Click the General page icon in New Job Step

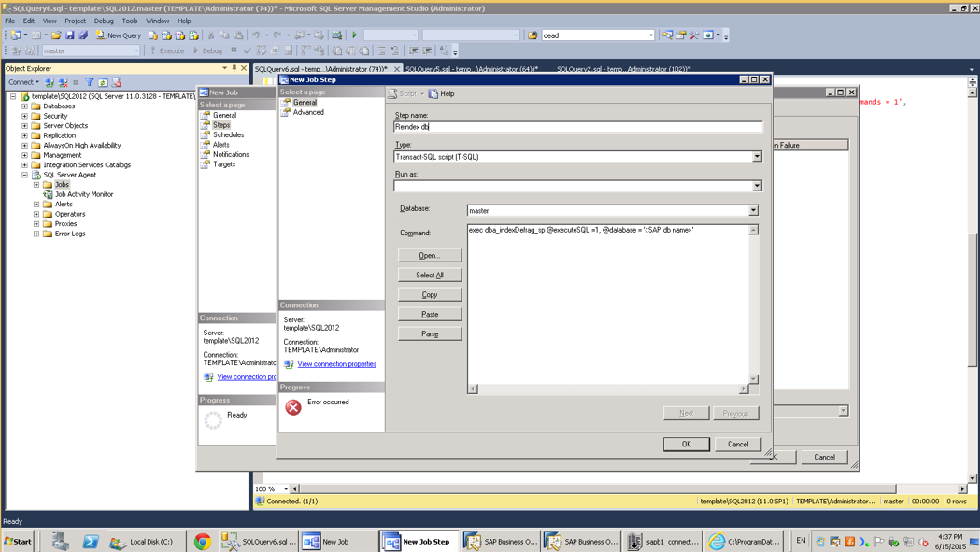click(286, 103)
